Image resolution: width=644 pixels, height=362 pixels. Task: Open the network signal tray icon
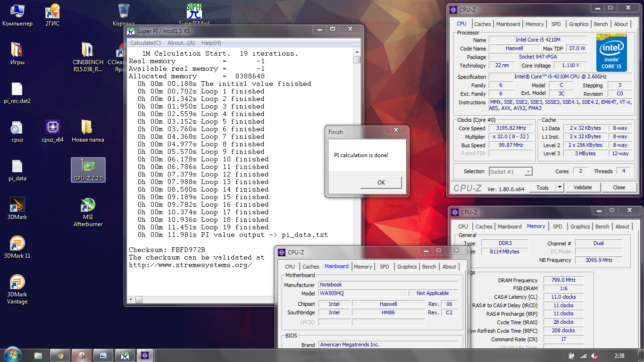pyautogui.click(x=583, y=356)
